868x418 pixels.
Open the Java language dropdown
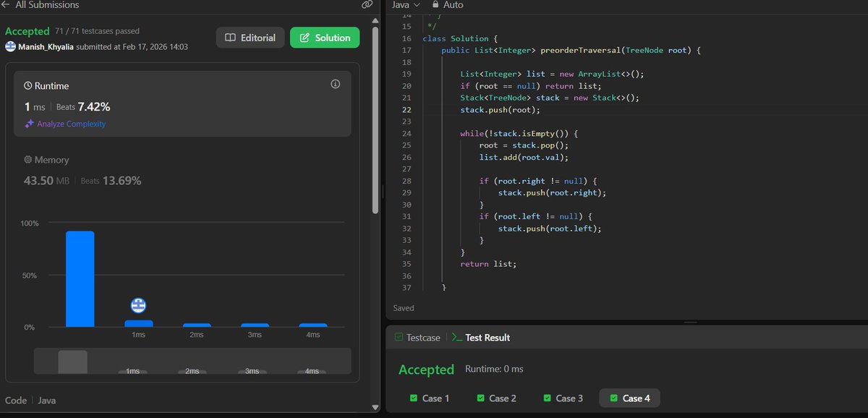pos(406,5)
